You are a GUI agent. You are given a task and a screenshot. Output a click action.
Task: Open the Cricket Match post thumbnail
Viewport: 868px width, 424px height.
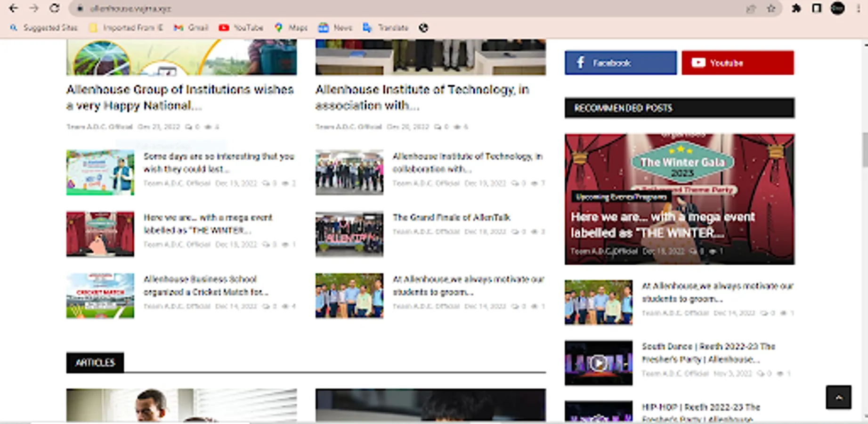pos(100,296)
